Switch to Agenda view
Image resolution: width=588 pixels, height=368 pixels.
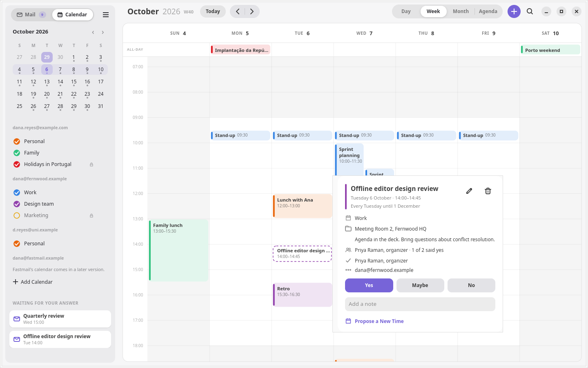[x=488, y=11]
